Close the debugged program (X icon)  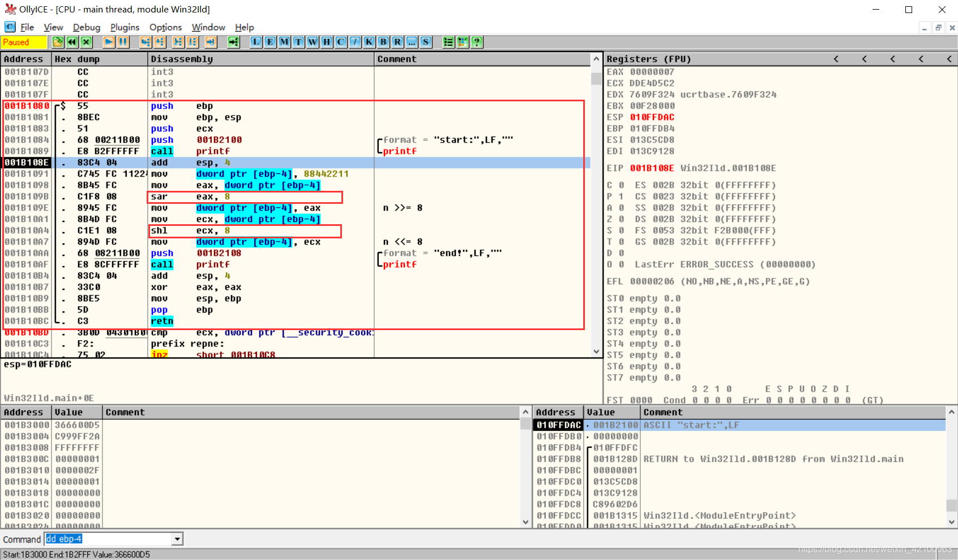pyautogui.click(x=86, y=42)
